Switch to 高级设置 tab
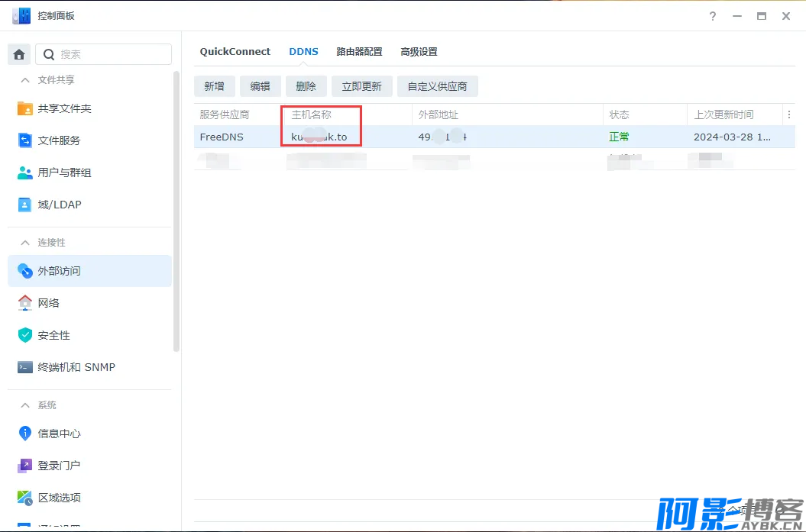This screenshot has height=532, width=806. 419,51
